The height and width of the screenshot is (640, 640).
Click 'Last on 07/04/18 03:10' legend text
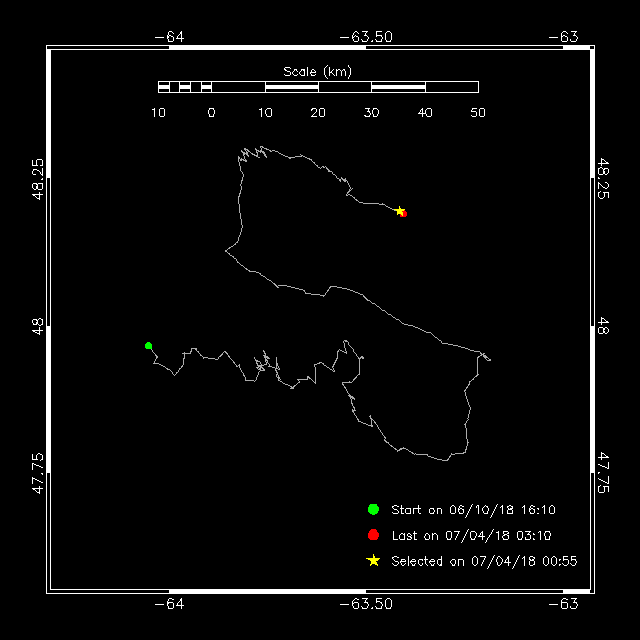471,535
